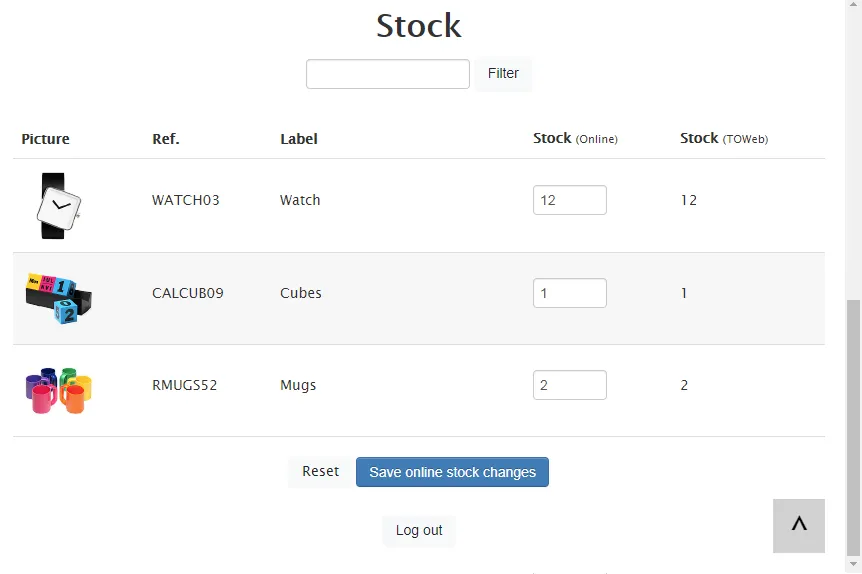The width and height of the screenshot is (862, 574).
Task: Click the CALCUB09 reference text
Action: coord(188,293)
